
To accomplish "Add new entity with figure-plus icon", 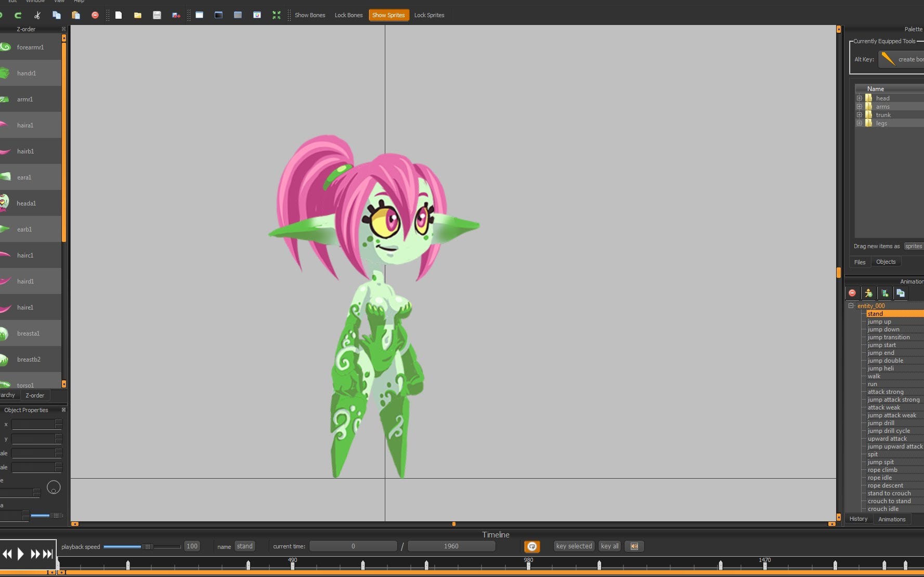I will [x=868, y=293].
